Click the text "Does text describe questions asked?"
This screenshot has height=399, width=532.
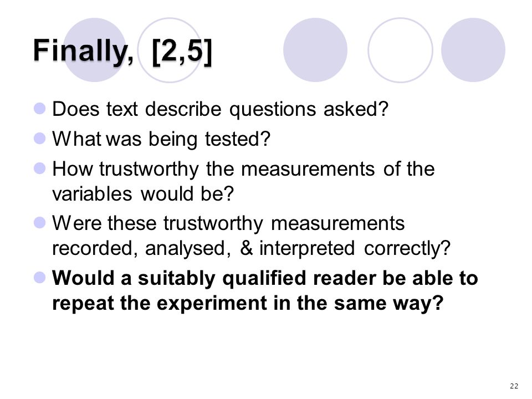coord(220,109)
